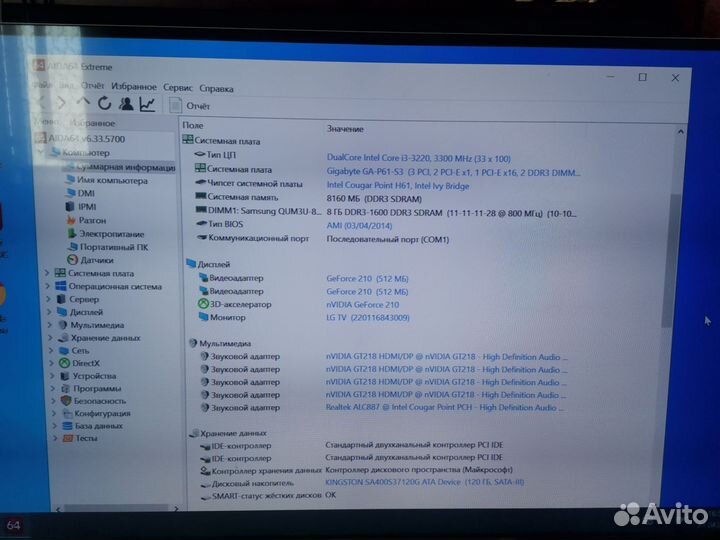
Task: Expand the Системная плата tree node
Action: click(x=47, y=273)
